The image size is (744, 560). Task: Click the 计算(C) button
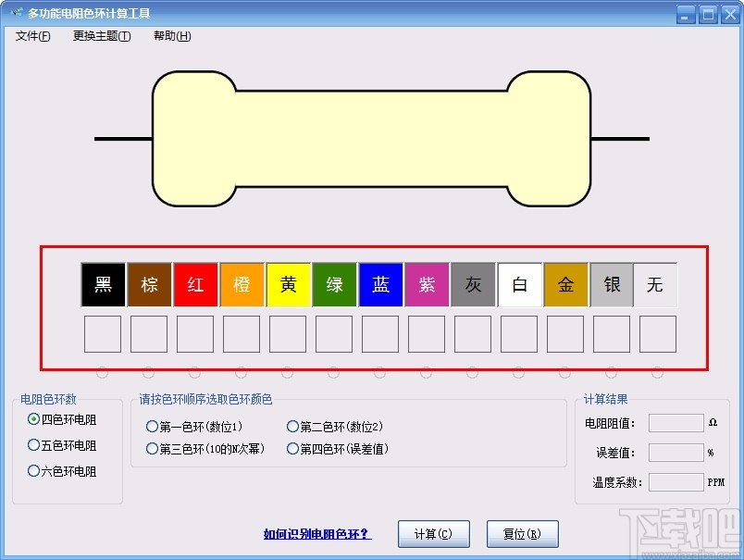pyautogui.click(x=433, y=533)
